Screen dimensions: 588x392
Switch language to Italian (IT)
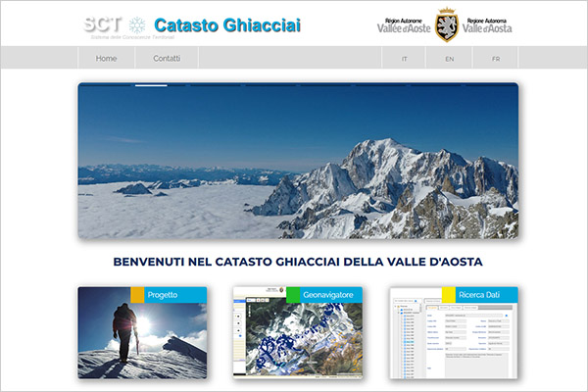coord(404,59)
